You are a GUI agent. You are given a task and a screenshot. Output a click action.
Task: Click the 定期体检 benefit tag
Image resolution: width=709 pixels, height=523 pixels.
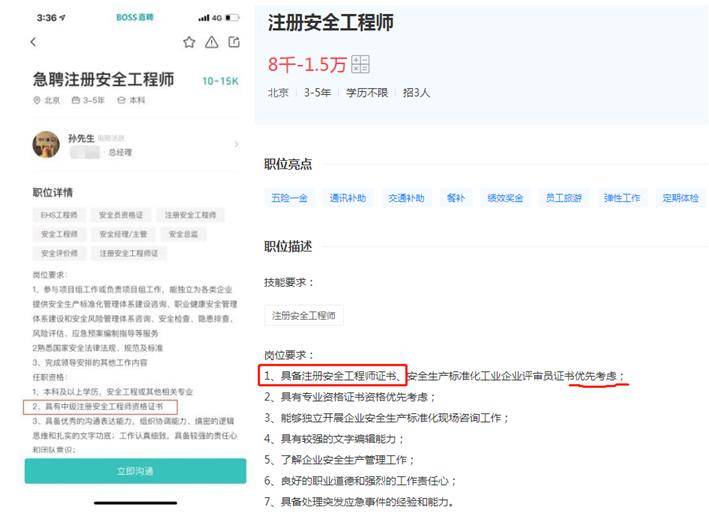pyautogui.click(x=681, y=198)
